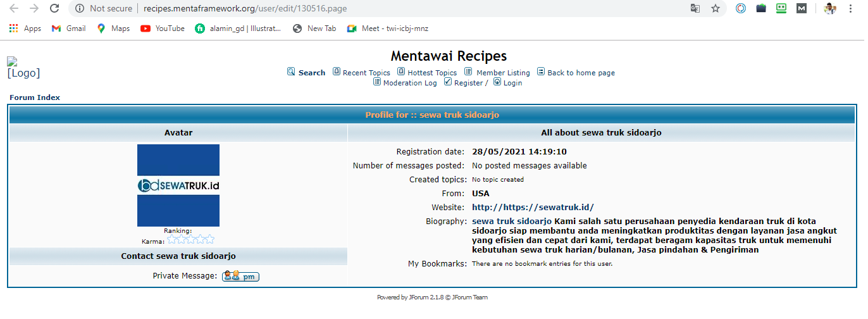Click the no bookmark entries text

click(x=542, y=263)
